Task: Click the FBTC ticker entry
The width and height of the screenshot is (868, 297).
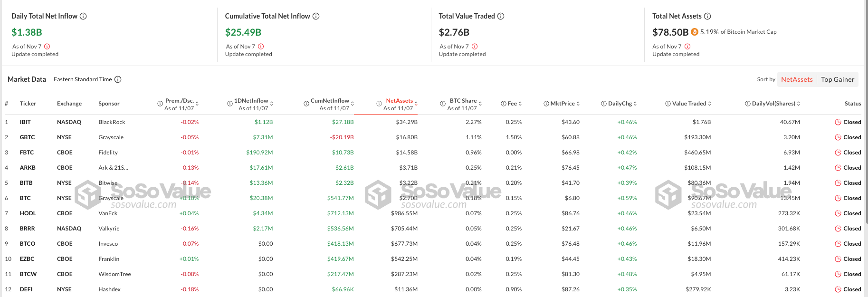Action: point(27,153)
